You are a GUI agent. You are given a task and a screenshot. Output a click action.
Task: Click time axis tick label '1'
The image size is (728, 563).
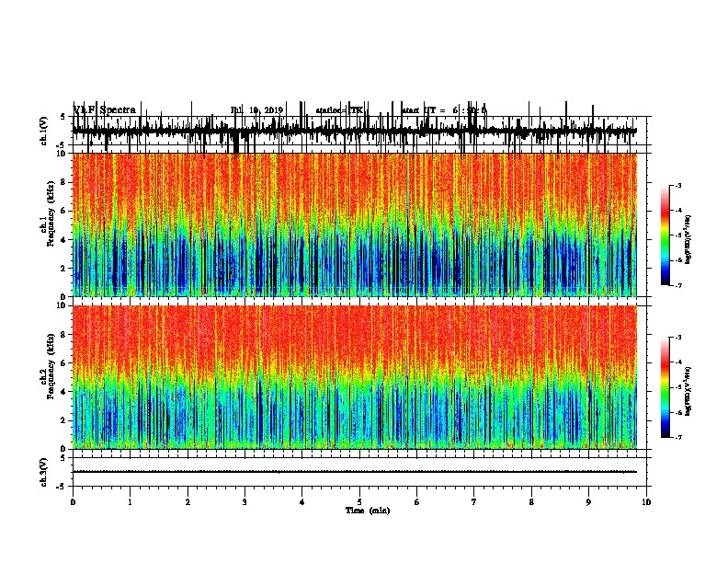tap(130, 502)
